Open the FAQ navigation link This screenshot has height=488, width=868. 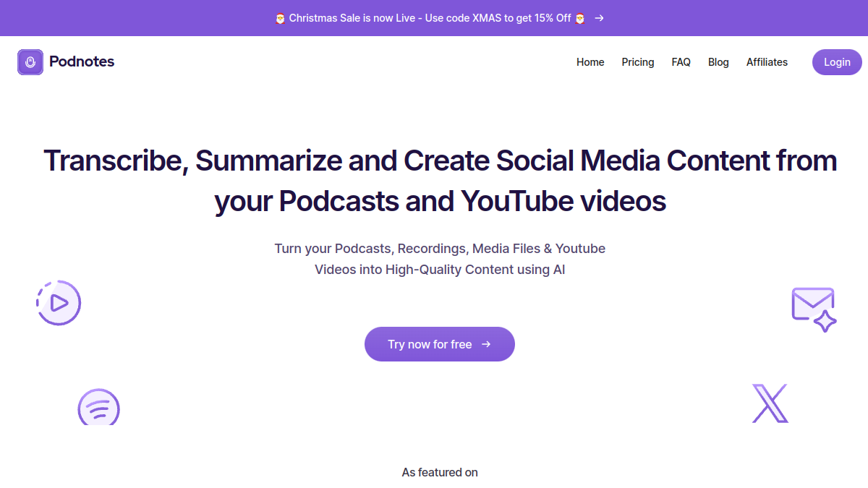coord(681,62)
